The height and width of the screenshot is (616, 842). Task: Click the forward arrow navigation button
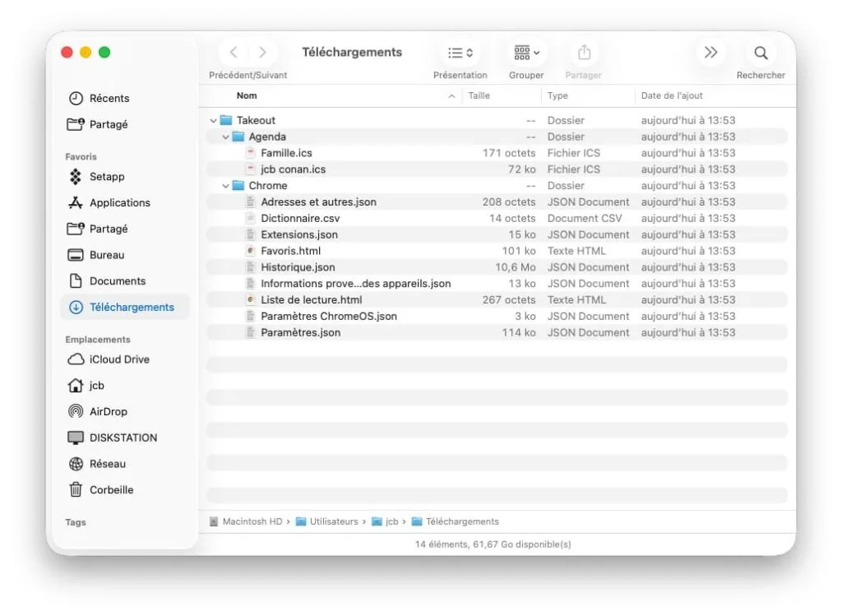point(262,53)
